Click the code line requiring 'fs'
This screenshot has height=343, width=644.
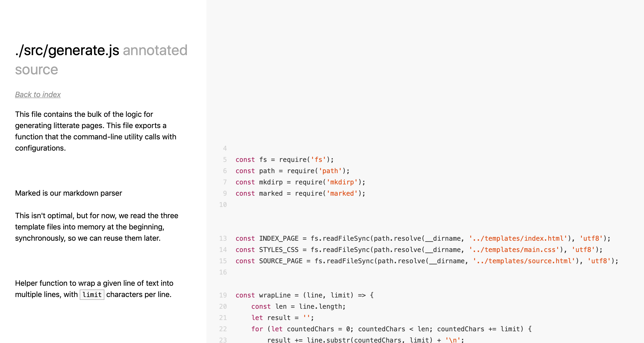click(x=284, y=160)
